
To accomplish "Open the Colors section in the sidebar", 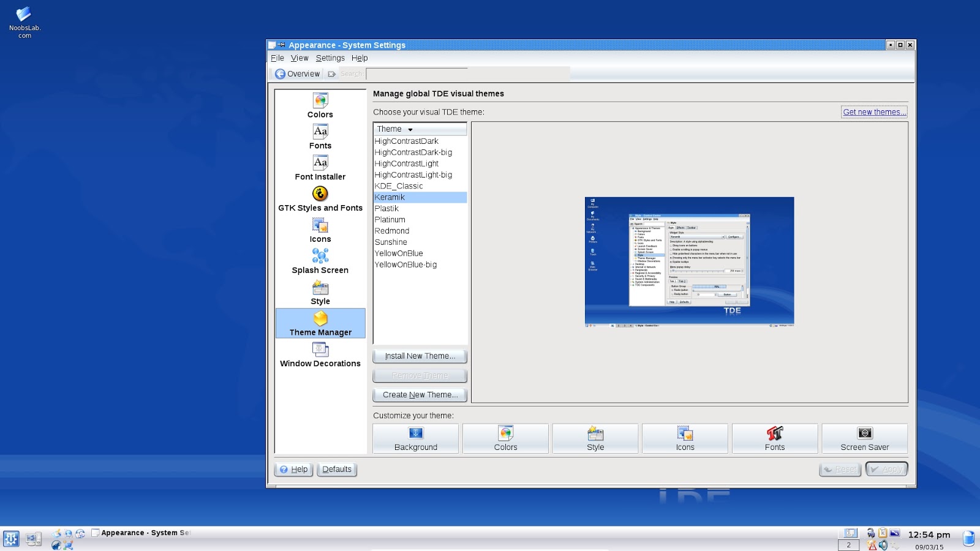I will tap(320, 105).
